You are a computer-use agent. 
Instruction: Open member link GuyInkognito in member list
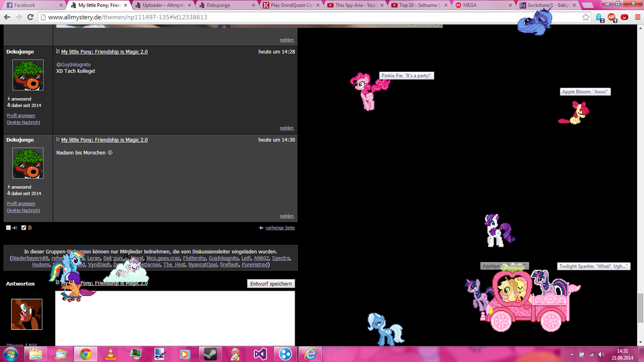[224, 258]
